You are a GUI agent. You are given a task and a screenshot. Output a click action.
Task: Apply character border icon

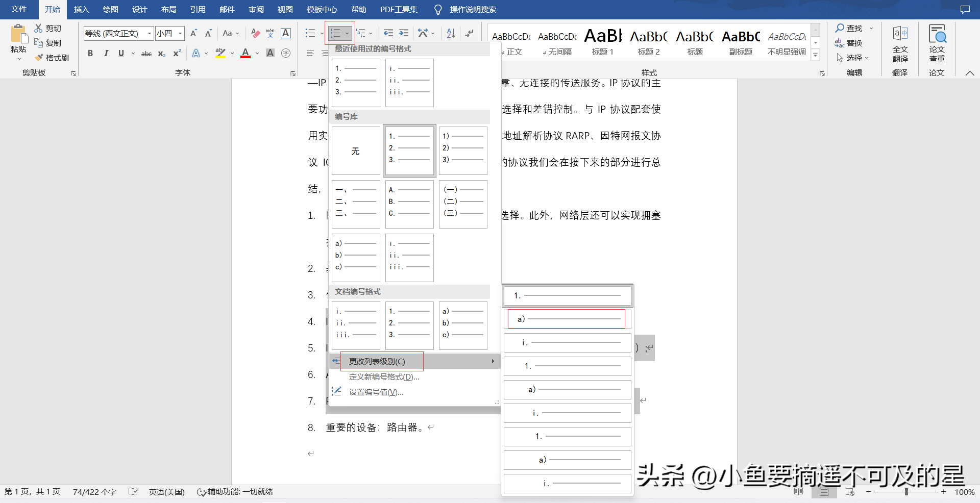pyautogui.click(x=286, y=33)
